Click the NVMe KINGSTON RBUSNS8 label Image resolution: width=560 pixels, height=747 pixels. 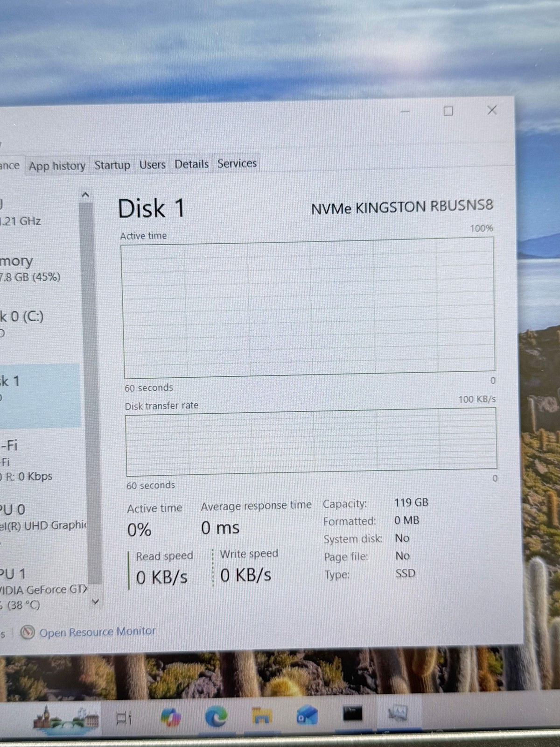[402, 207]
